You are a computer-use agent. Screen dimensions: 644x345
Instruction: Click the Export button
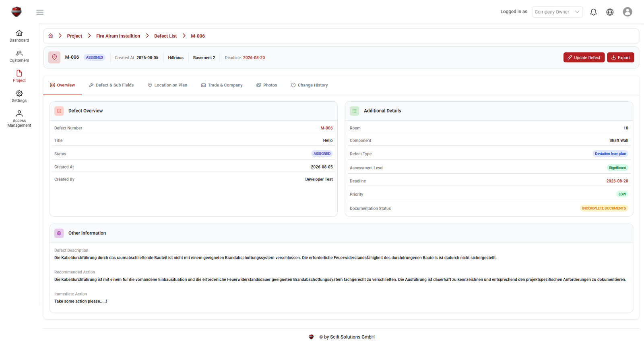[x=621, y=57]
